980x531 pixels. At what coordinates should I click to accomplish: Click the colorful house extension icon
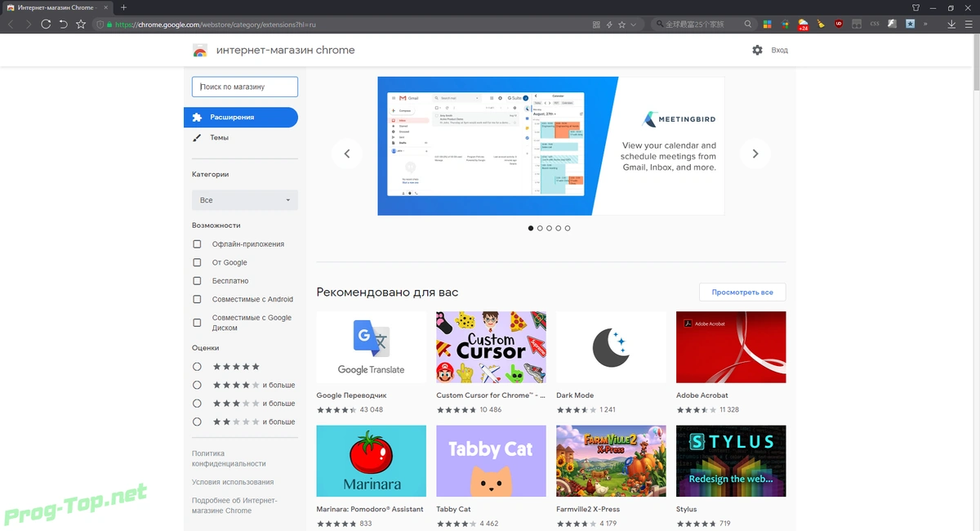786,25
